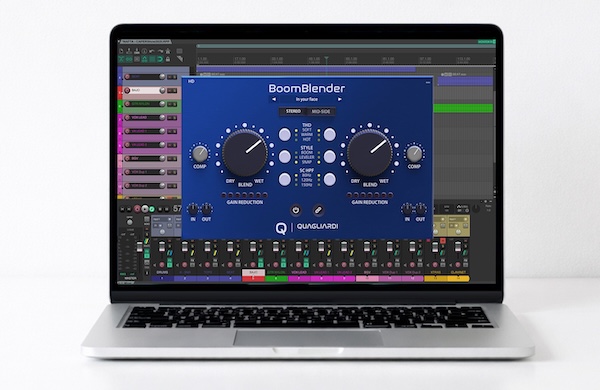Click the playhead marker on timeline ruler
The height and width of the screenshot is (390, 600).
(x=326, y=59)
